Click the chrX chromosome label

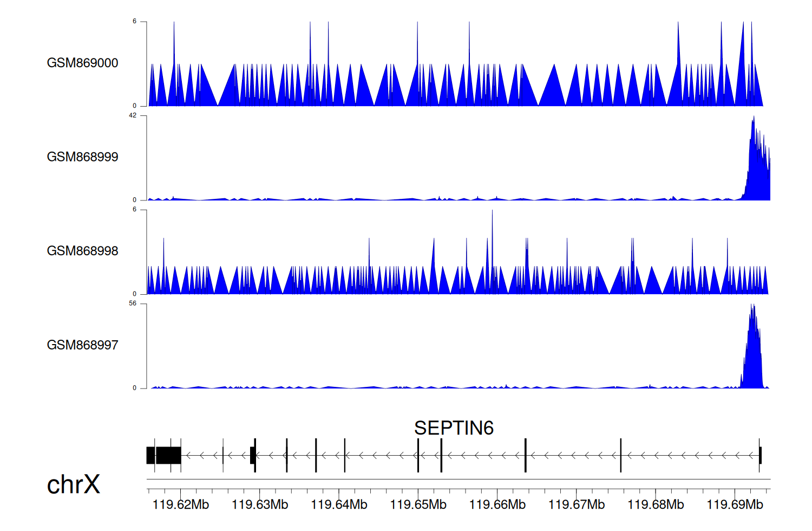coord(73,484)
